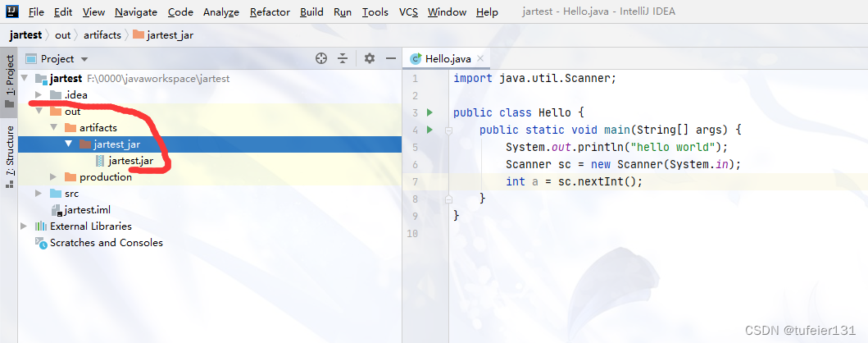The height and width of the screenshot is (343, 868).
Task: Collapse the jartest_jar folder
Action: pyautogui.click(x=68, y=144)
